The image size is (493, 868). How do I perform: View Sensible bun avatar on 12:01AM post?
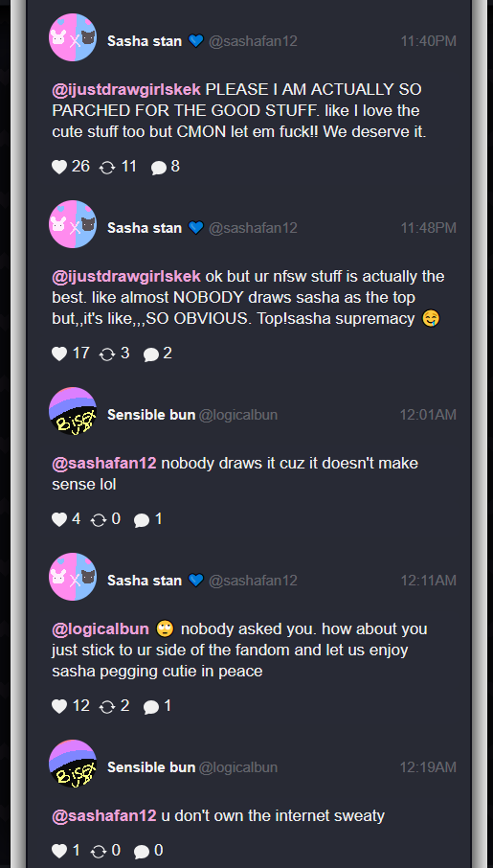pos(73,411)
